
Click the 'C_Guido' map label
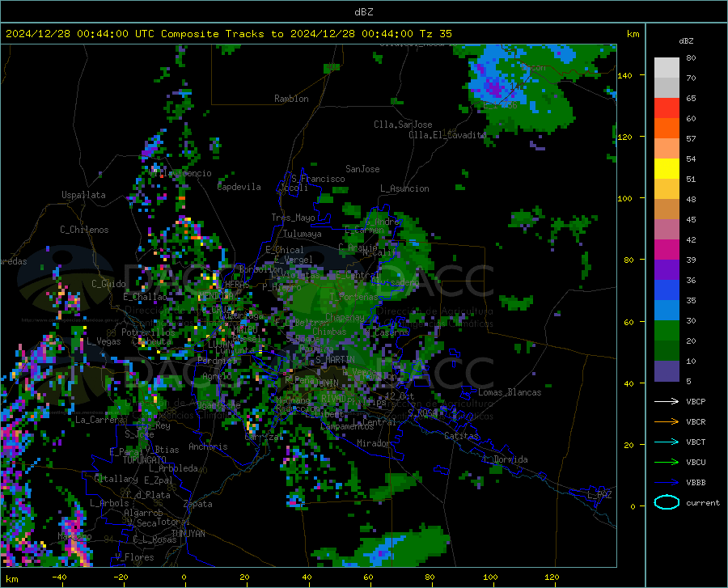(108, 284)
